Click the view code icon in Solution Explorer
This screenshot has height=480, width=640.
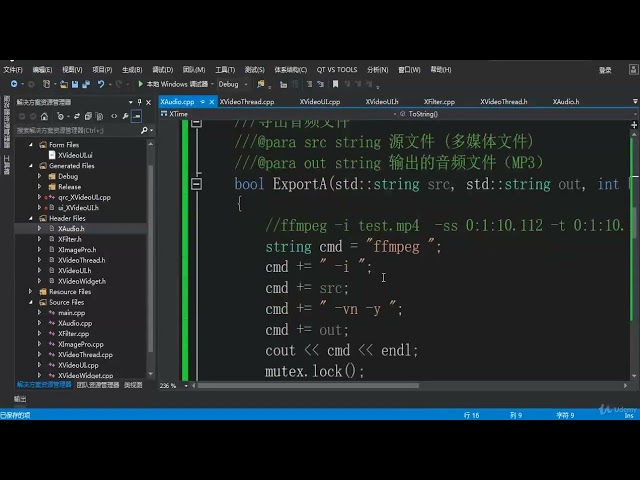[x=114, y=116]
